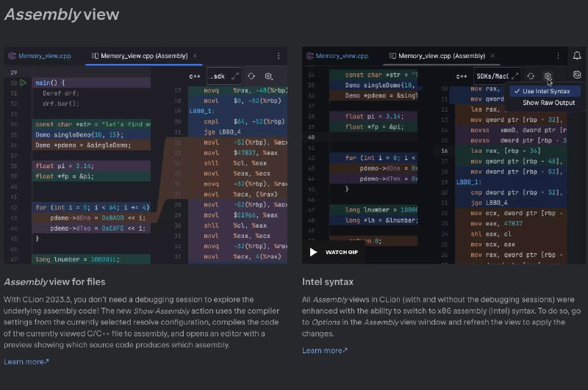
Task: Click the c++ label in right assembly toolbar
Action: [462, 76]
